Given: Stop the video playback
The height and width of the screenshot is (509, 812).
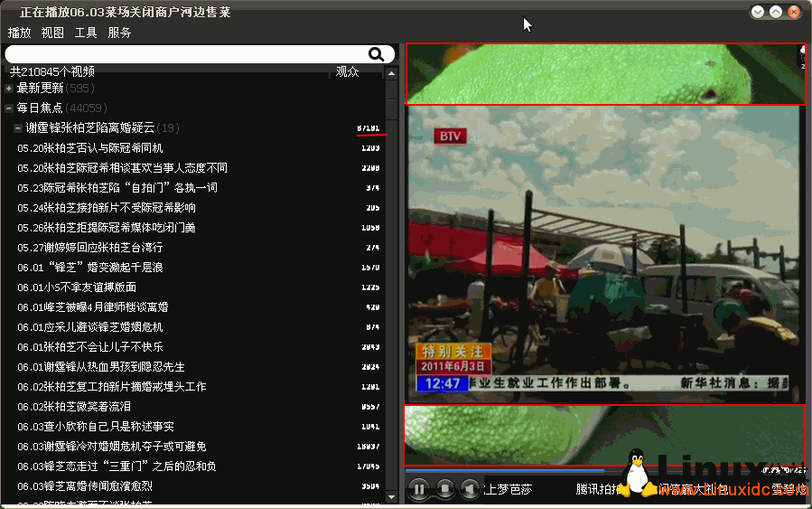Looking at the screenshot, I should [445, 489].
